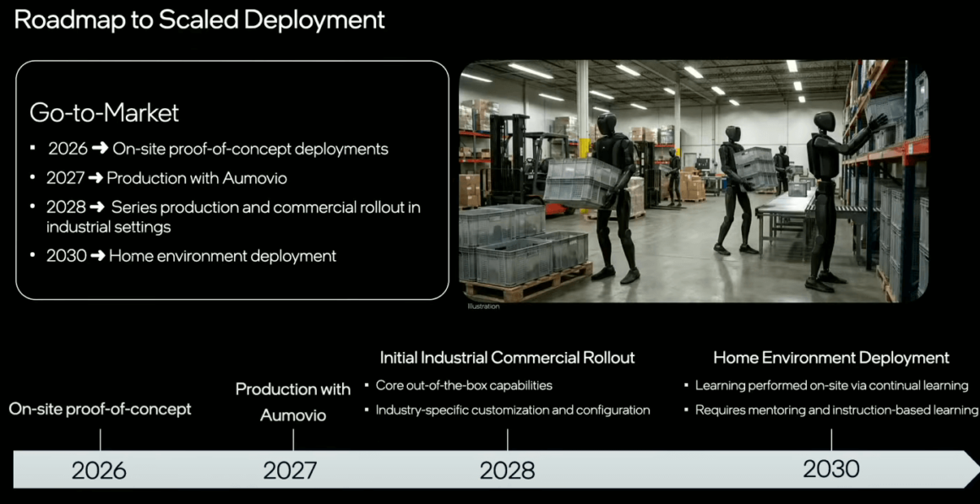
Task: Click Industry-specific customization and configuration bullet
Action: (512, 410)
